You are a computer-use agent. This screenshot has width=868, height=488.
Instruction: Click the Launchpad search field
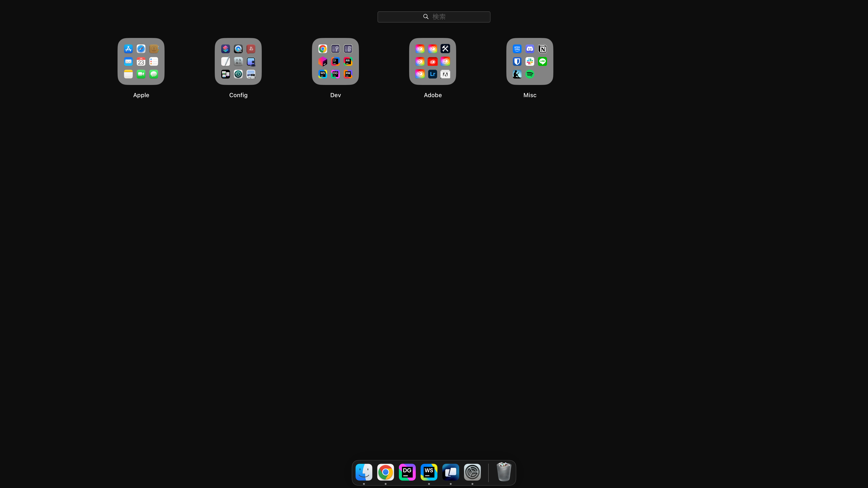click(434, 17)
